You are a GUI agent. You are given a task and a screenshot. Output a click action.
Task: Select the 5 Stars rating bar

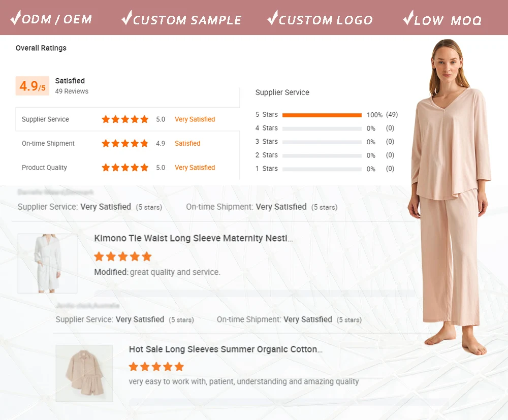(x=322, y=115)
